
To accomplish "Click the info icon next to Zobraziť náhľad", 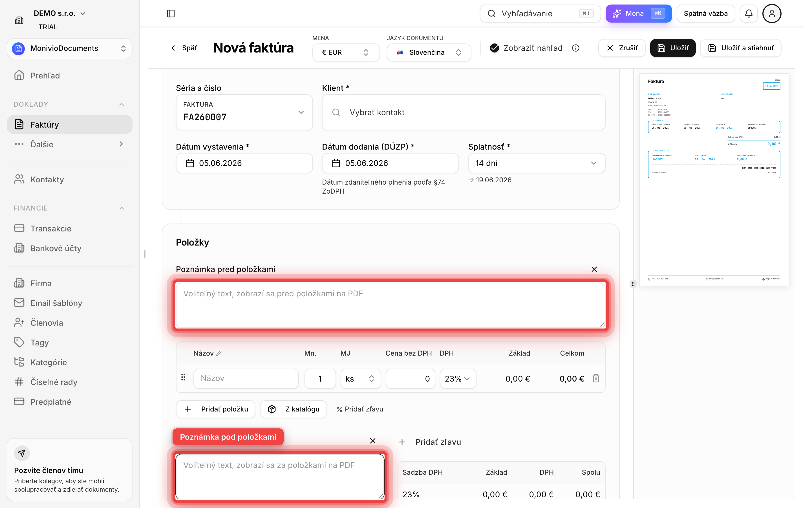I will tap(576, 48).
